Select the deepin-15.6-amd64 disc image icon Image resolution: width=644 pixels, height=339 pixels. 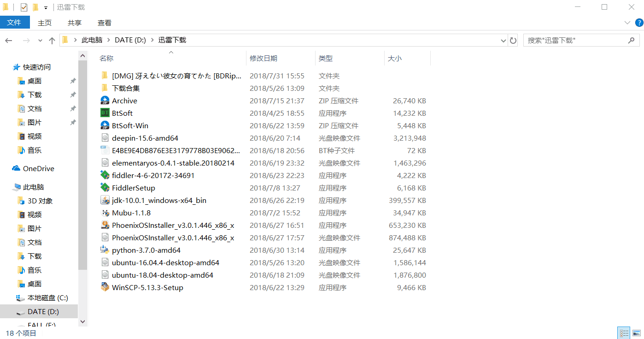point(105,138)
